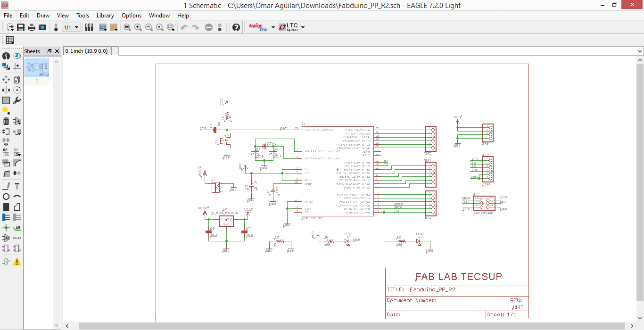
Task: Select the Junction tool
Action: 6,228
